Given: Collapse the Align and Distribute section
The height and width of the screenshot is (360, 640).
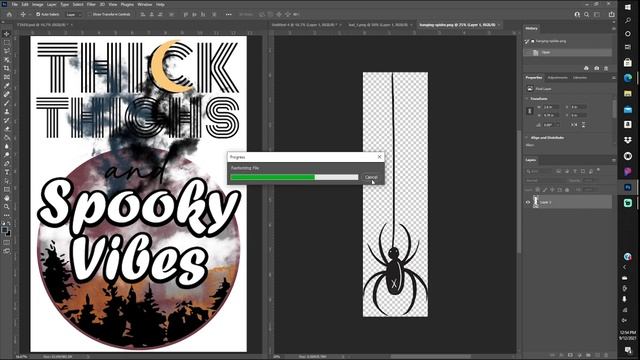Looking at the screenshot, I should pyautogui.click(x=527, y=138).
